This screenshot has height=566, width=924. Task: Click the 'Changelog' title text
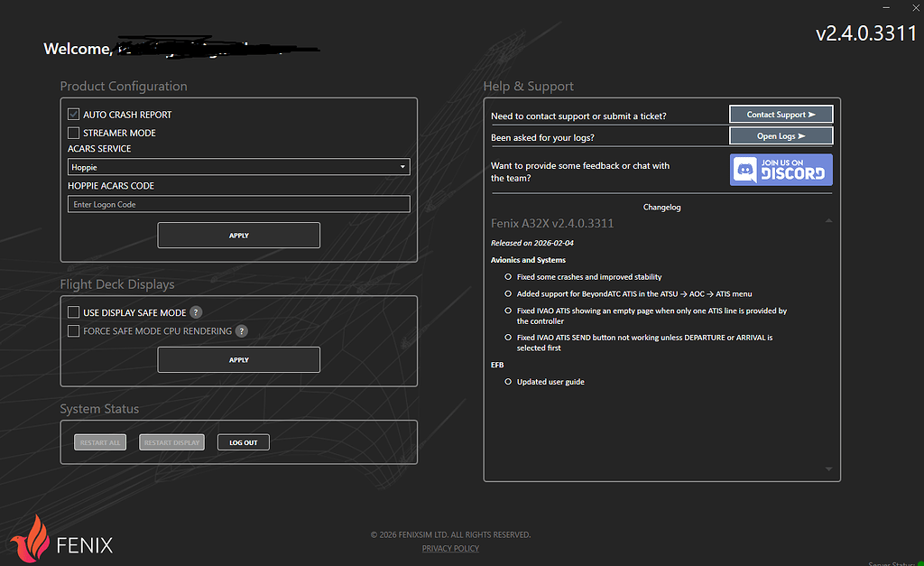(x=661, y=208)
